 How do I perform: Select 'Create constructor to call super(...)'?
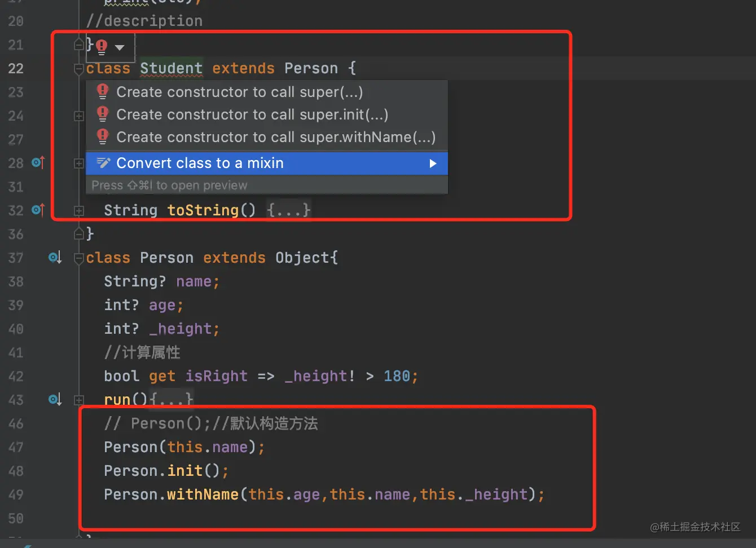tap(267, 92)
